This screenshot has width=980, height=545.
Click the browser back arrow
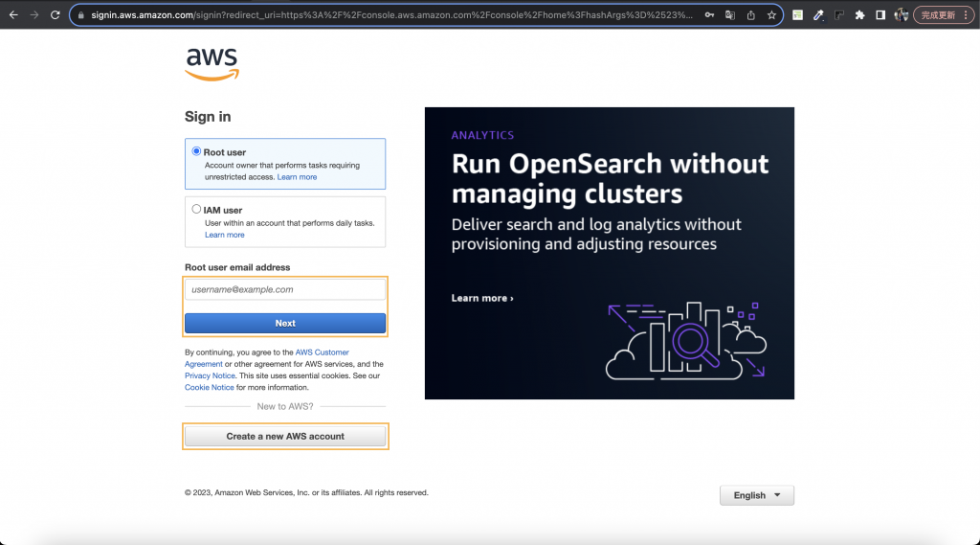[x=13, y=15]
